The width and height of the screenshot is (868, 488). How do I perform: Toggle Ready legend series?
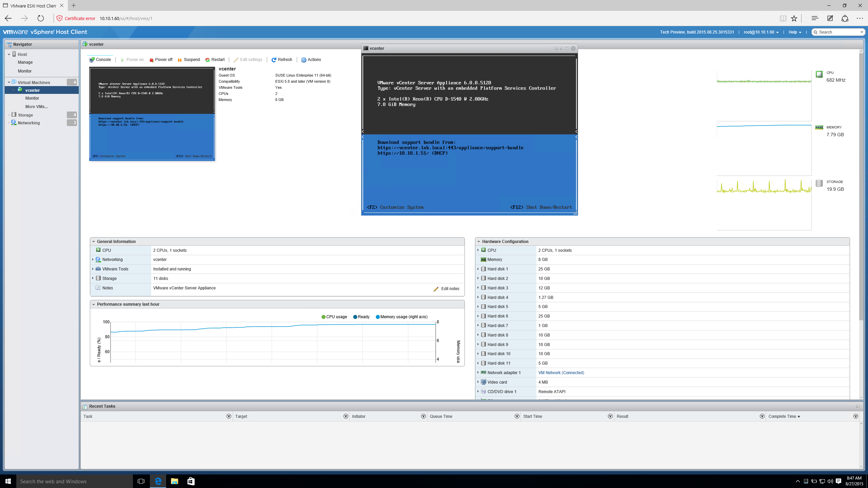point(361,317)
